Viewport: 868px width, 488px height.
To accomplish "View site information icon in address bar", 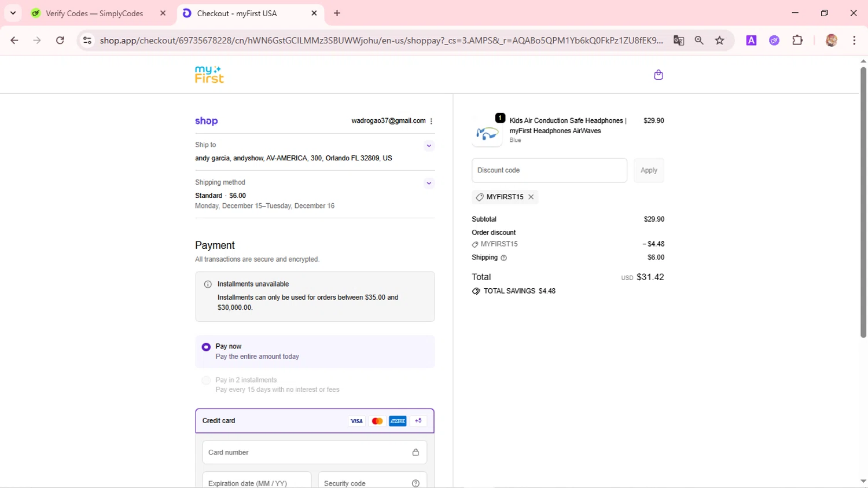I will (87, 41).
